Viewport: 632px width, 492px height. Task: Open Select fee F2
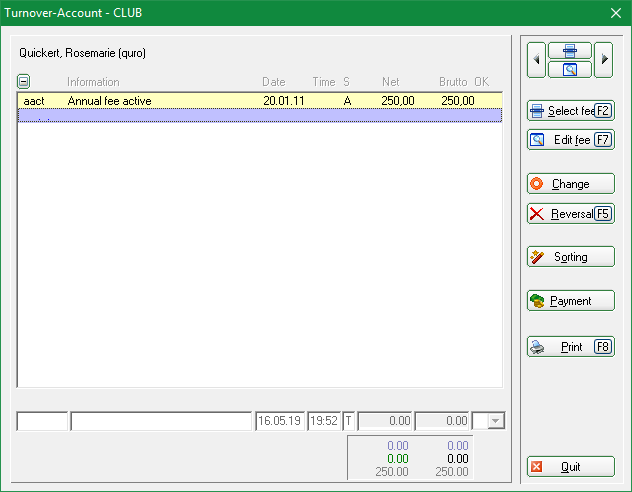(571, 111)
